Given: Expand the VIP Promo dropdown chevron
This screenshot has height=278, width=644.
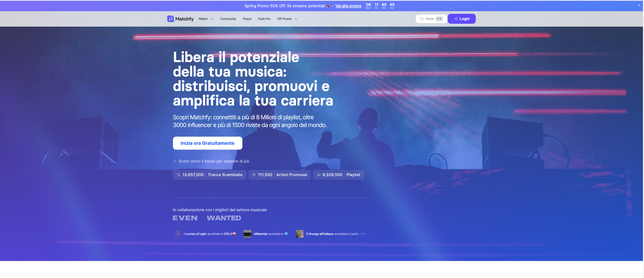Looking at the screenshot, I should pos(296,19).
